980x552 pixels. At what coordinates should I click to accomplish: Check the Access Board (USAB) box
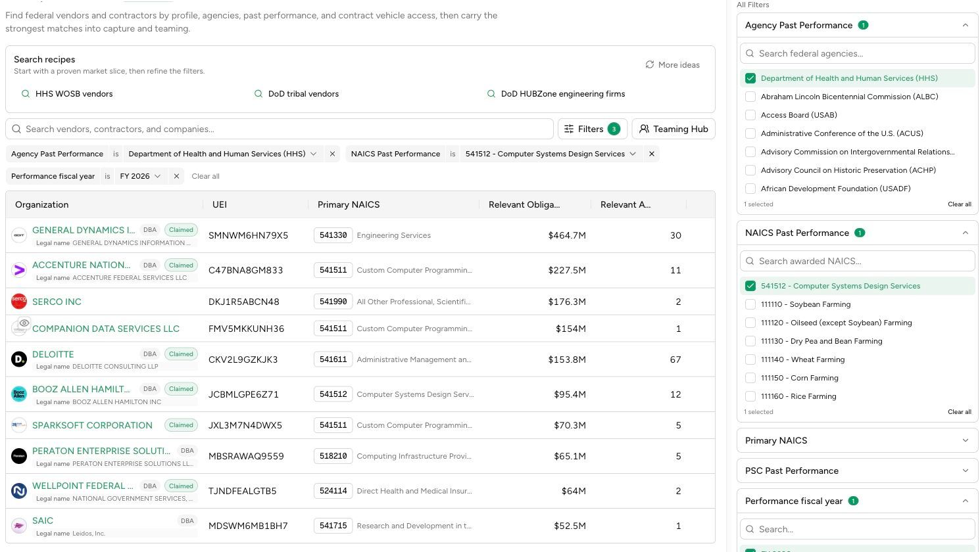(x=750, y=115)
